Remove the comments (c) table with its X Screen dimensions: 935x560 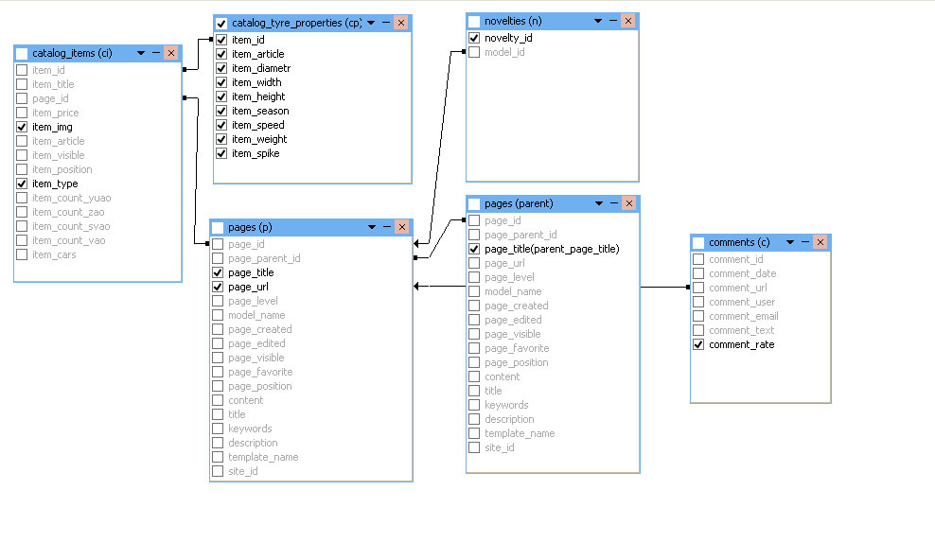point(820,242)
